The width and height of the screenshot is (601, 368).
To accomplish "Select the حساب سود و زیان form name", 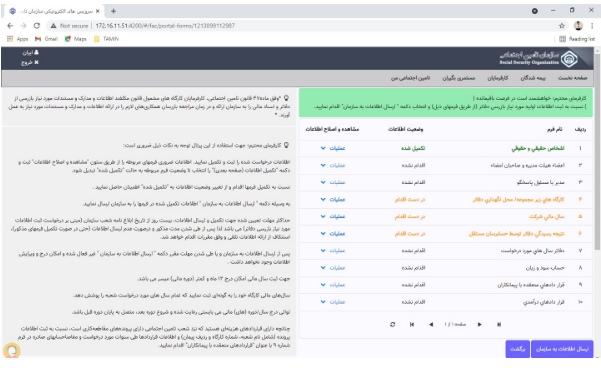I will click(x=545, y=268).
